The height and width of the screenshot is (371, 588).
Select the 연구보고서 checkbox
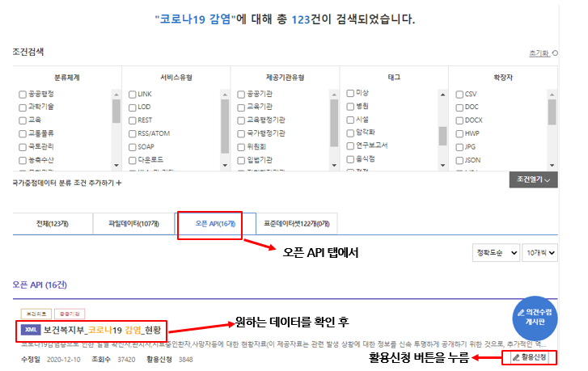point(350,145)
